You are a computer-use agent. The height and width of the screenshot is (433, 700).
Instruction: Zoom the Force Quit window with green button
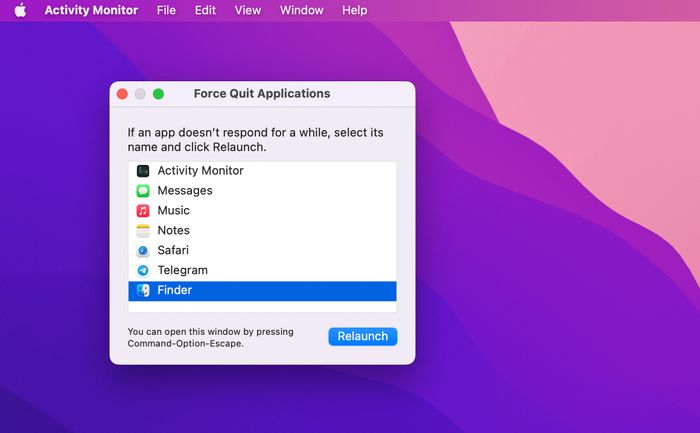click(158, 94)
